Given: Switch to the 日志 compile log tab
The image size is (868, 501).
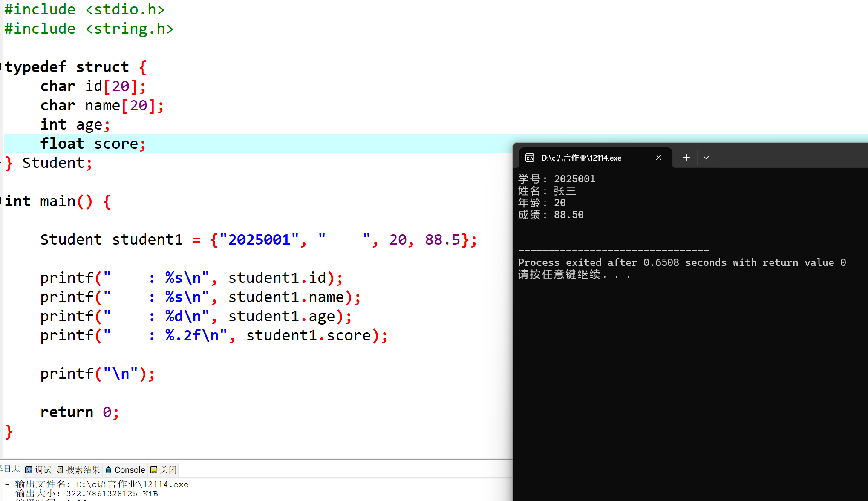Looking at the screenshot, I should (x=10, y=469).
